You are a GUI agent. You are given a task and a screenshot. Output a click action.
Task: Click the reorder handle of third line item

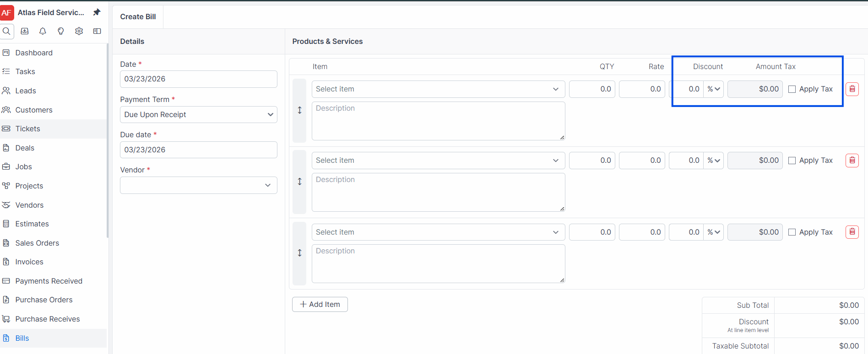pyautogui.click(x=299, y=253)
